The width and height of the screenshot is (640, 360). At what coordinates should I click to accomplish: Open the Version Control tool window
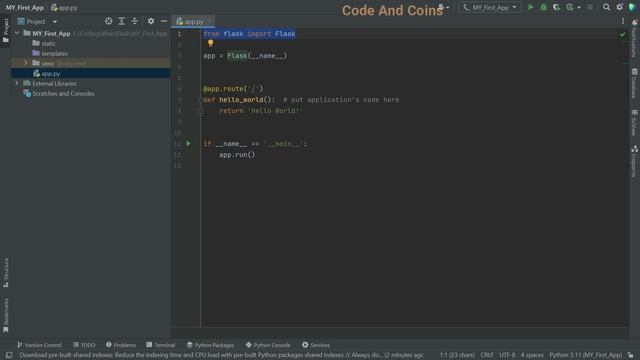click(x=39, y=345)
